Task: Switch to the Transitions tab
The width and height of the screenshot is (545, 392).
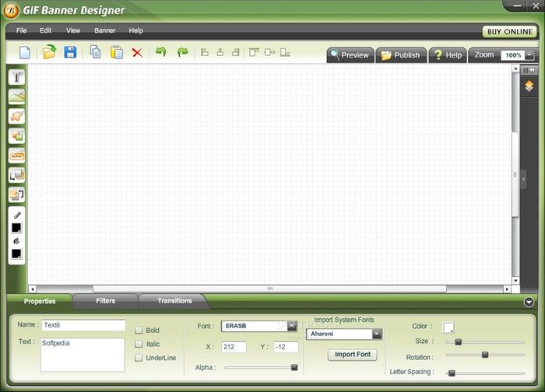Action: pos(174,301)
